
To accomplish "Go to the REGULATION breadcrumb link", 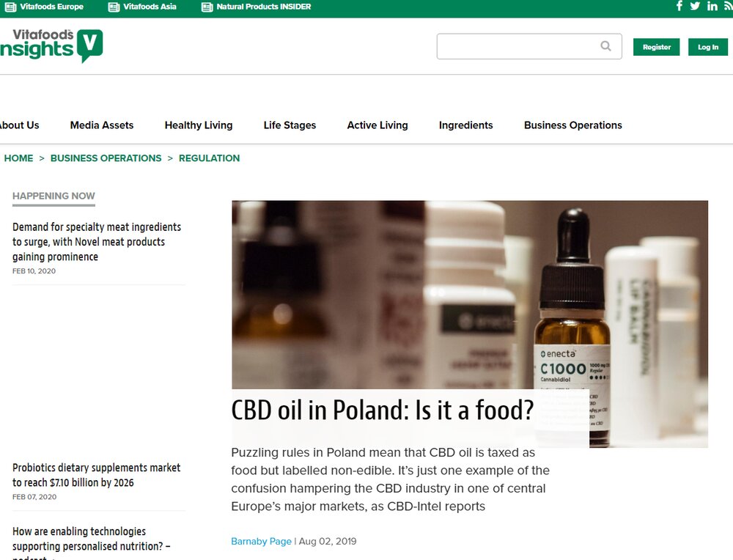I will (x=209, y=158).
